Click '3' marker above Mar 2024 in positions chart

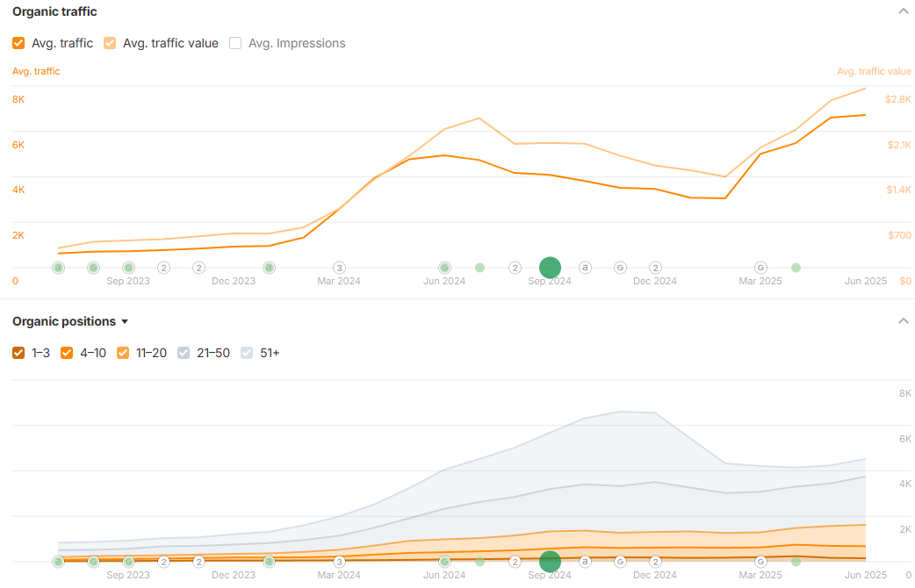pos(339,562)
